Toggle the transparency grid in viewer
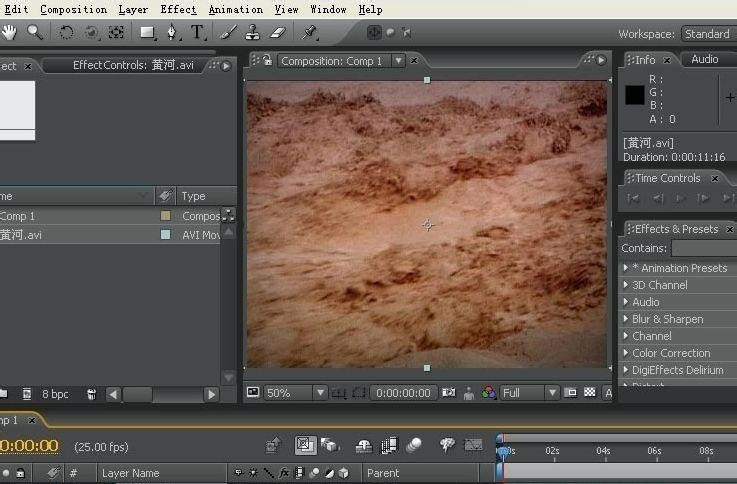The image size is (737, 484). pos(589,393)
